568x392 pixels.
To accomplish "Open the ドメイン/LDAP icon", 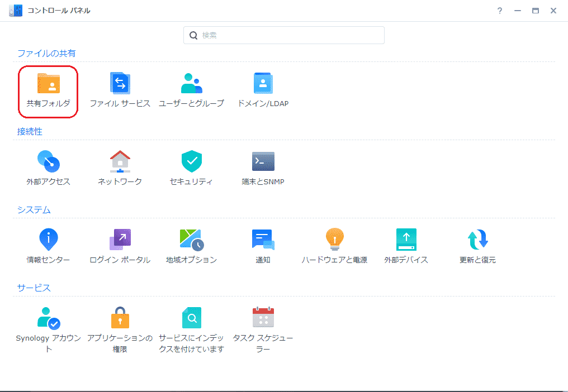I will pyautogui.click(x=263, y=83).
